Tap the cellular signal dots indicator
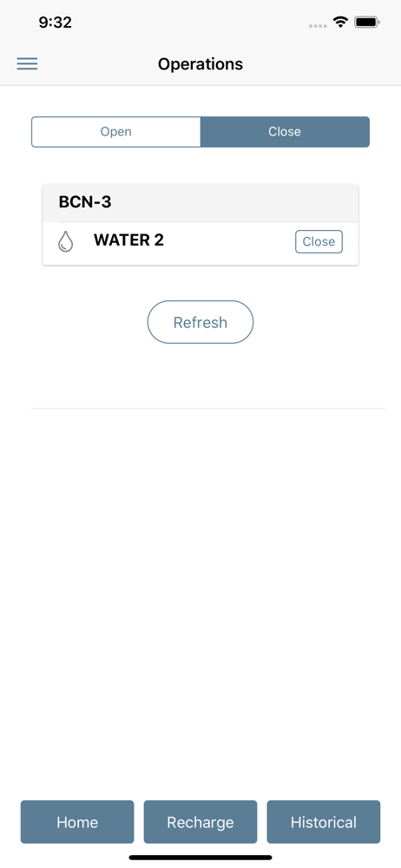 [318, 25]
